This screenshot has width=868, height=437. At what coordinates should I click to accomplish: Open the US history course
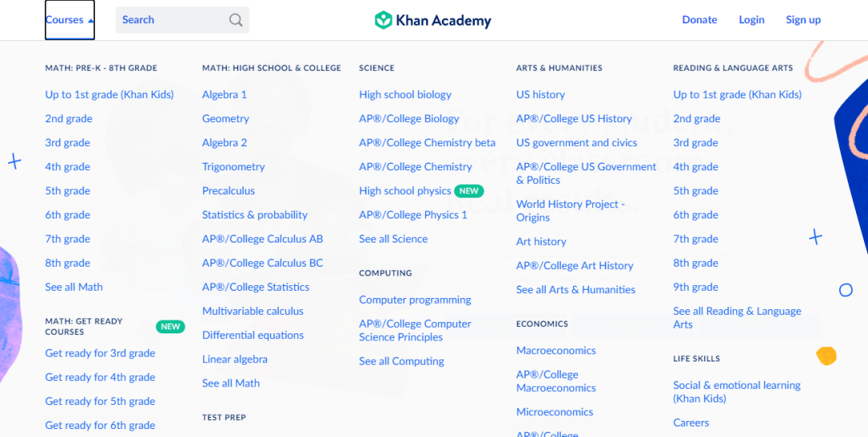(540, 95)
